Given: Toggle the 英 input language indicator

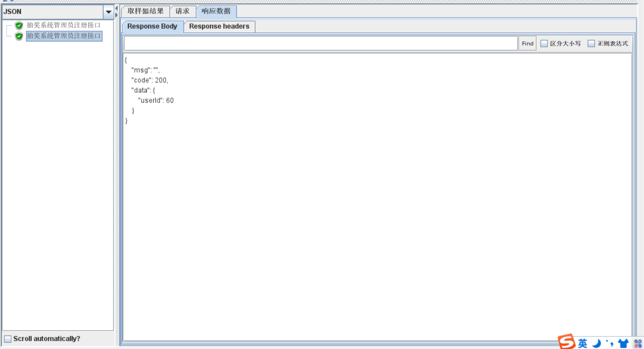Looking at the screenshot, I should pyautogui.click(x=582, y=343).
